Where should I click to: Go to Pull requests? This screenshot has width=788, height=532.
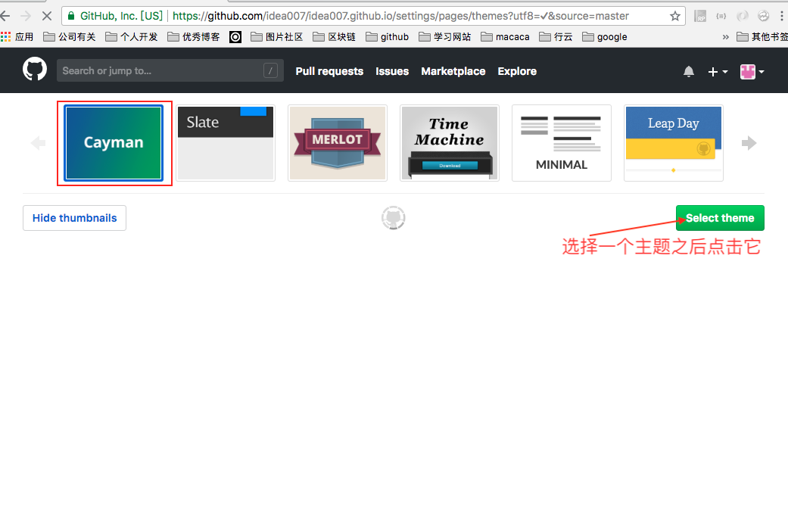pos(329,71)
